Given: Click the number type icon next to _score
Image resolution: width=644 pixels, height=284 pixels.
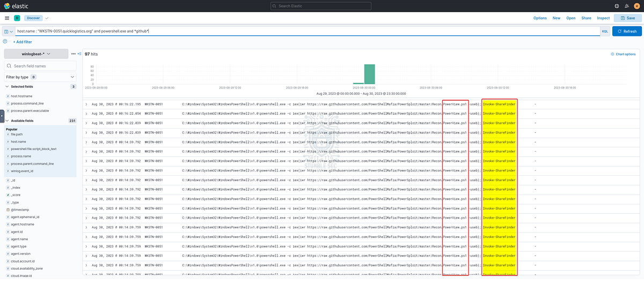Looking at the screenshot, I should pyautogui.click(x=8, y=195).
